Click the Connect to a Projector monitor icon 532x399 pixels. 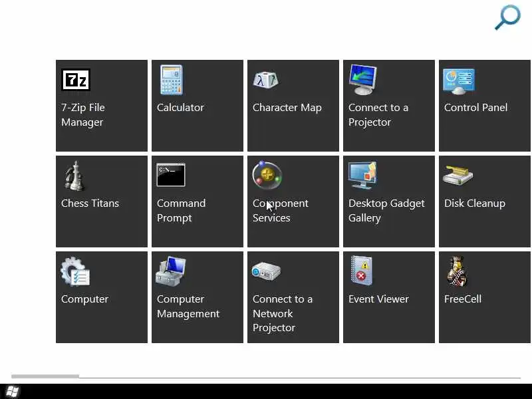pos(363,80)
